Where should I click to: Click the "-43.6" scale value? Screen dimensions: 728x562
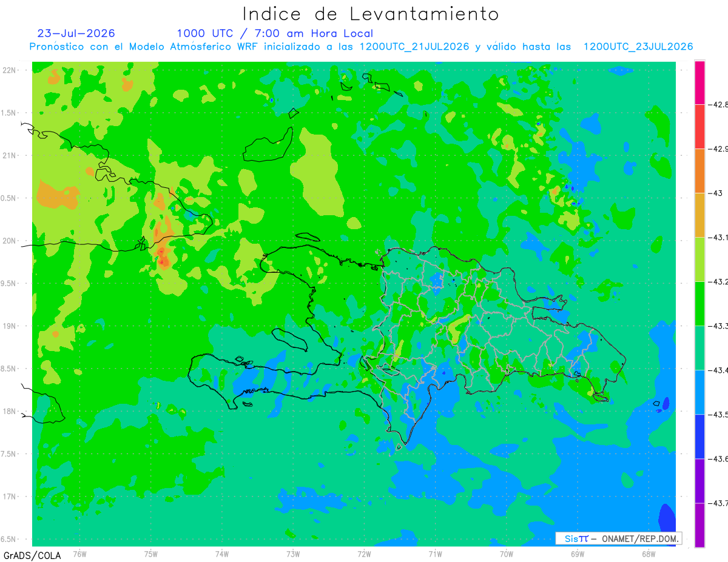click(x=719, y=458)
